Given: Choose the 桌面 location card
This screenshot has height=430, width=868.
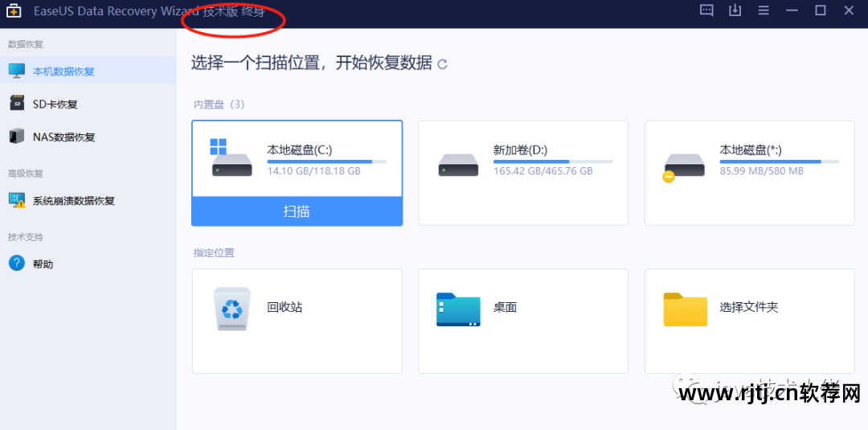Looking at the screenshot, I should tap(523, 321).
